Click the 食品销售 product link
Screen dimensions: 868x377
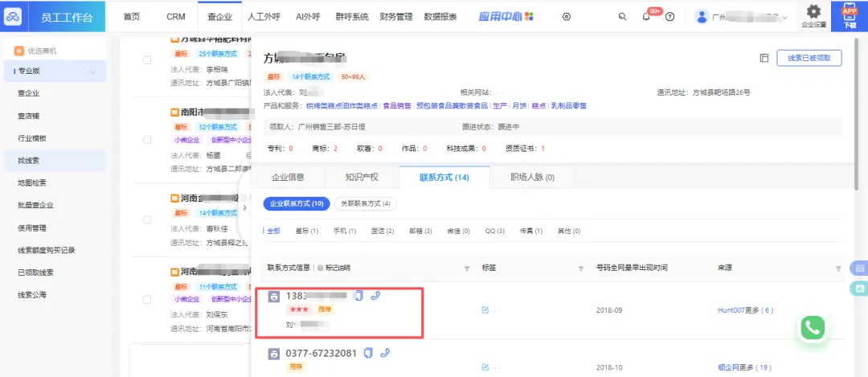(x=397, y=105)
